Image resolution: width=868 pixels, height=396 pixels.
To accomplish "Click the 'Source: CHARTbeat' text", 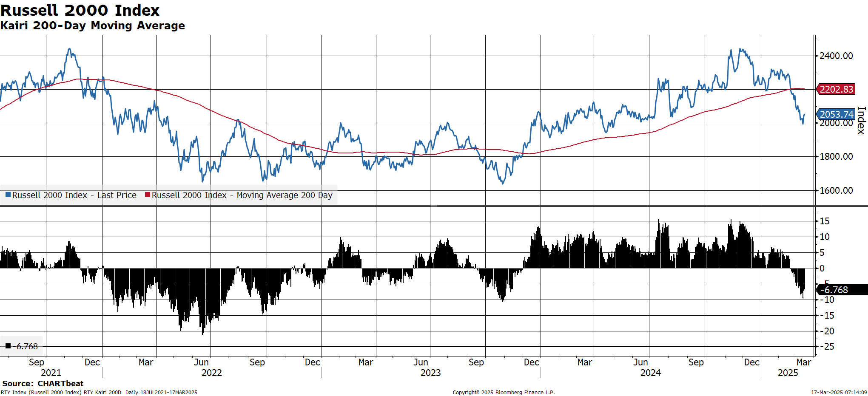I will pyautogui.click(x=43, y=384).
